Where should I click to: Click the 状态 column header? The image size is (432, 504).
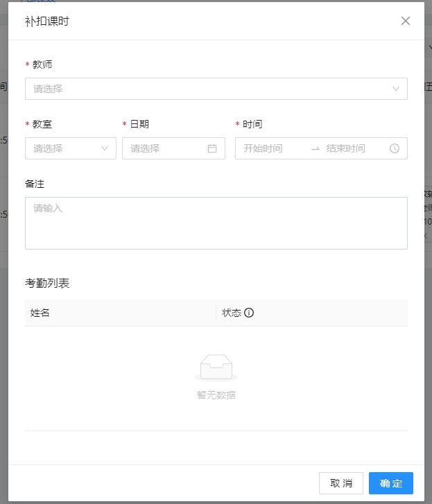tap(232, 313)
